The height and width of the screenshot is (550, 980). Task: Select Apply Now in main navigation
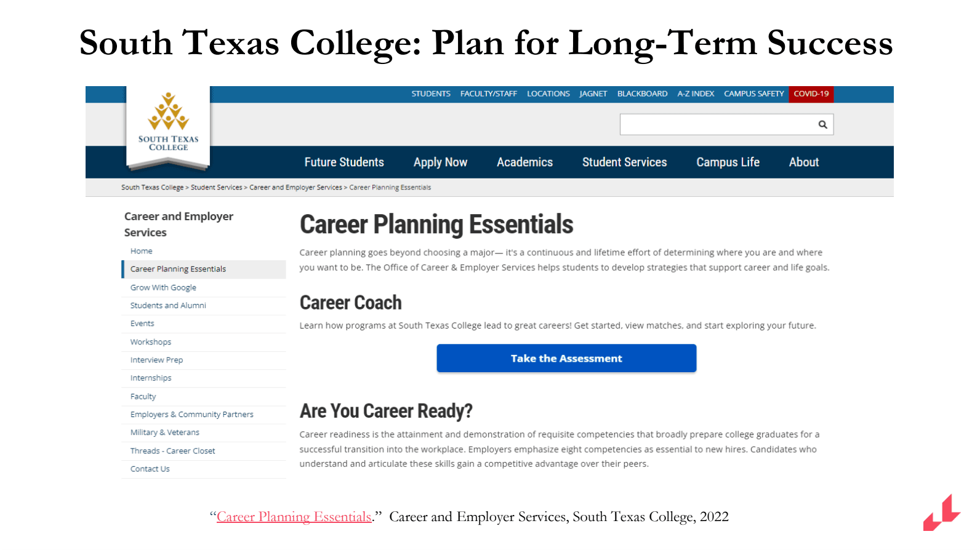click(440, 162)
